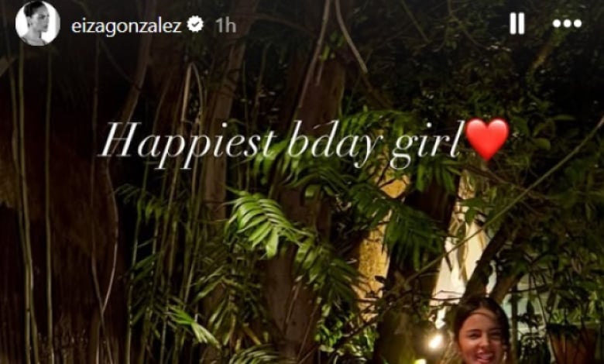Tap the word girl in the caption
The image size is (604, 364).
point(425,145)
